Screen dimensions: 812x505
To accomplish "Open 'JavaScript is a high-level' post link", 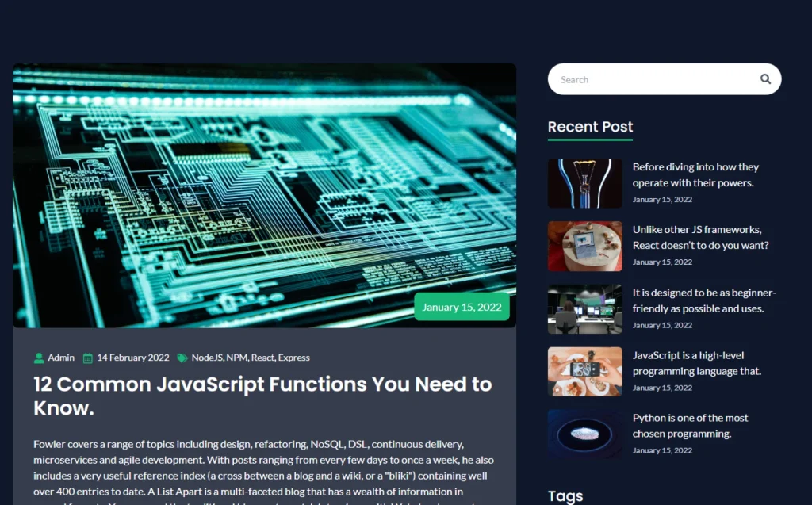I will tap(696, 363).
